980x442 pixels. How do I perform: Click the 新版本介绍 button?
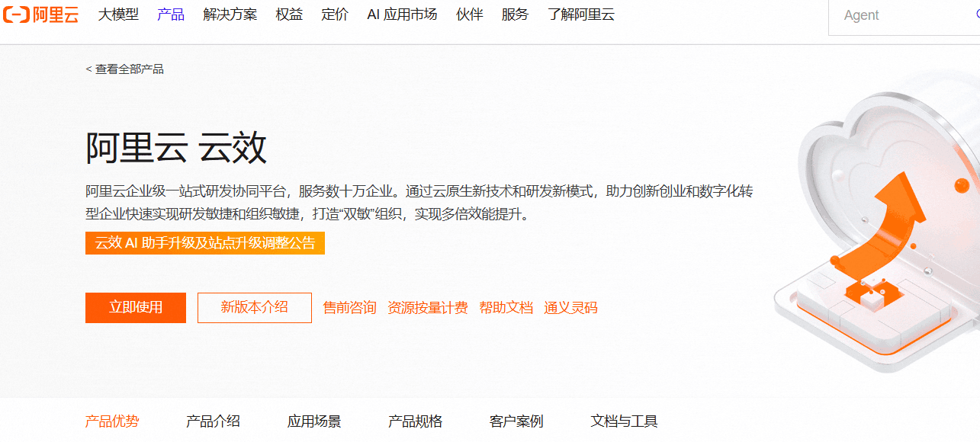(x=255, y=308)
